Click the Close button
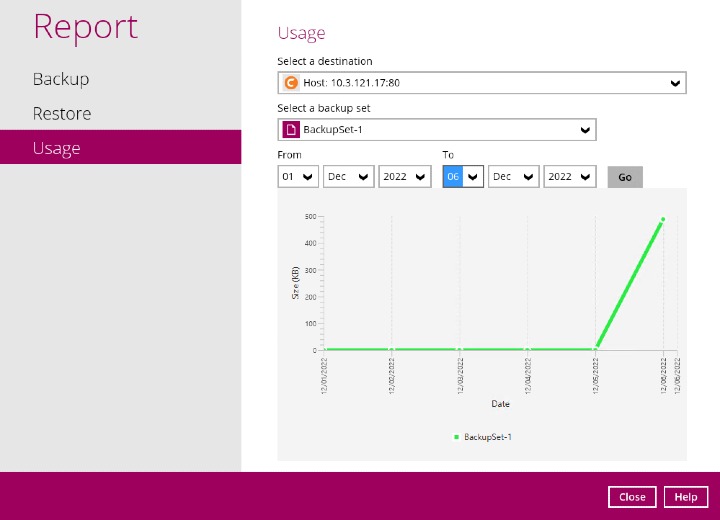The height and width of the screenshot is (520, 720). coord(632,497)
